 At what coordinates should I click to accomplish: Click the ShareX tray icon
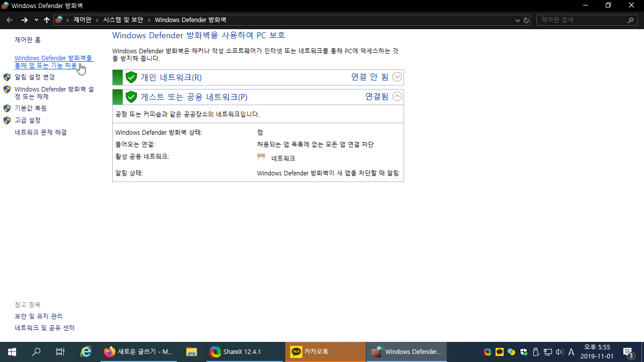coord(488,352)
